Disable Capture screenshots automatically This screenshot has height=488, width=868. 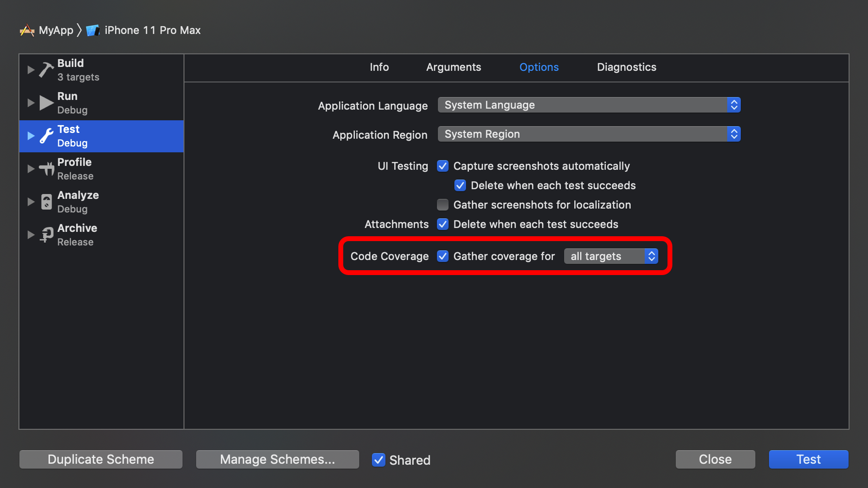pyautogui.click(x=442, y=166)
